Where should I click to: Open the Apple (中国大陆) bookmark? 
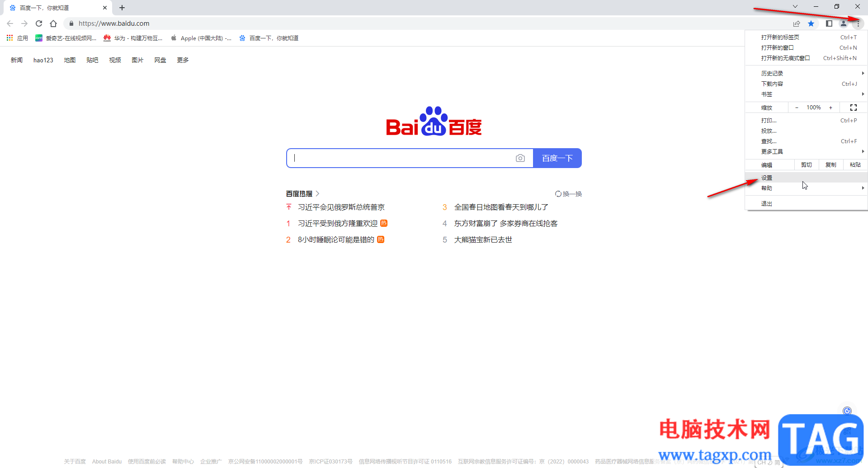click(201, 38)
